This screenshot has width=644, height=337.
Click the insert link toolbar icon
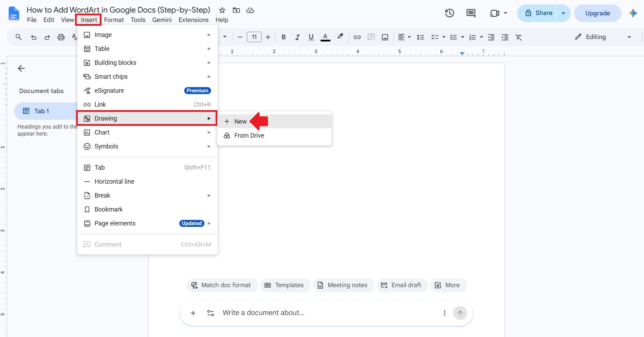pyautogui.click(x=357, y=37)
